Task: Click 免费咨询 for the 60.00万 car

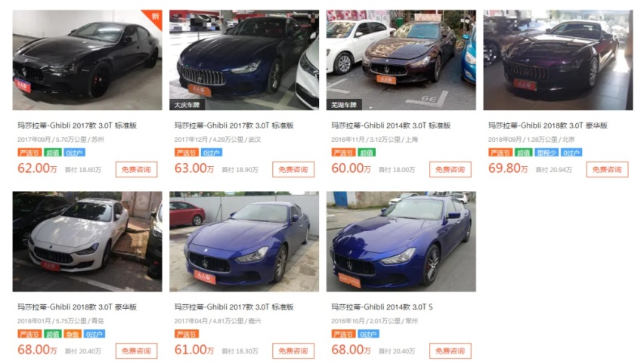Action: (x=450, y=169)
